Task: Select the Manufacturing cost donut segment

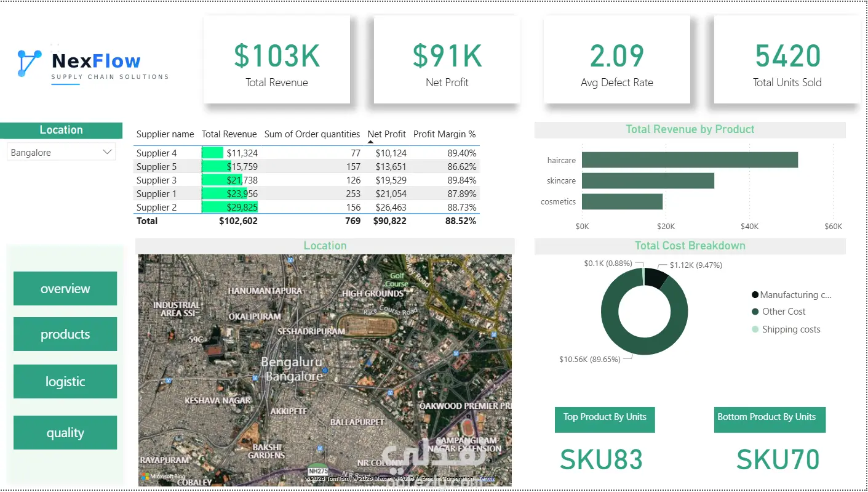Action: tap(656, 278)
